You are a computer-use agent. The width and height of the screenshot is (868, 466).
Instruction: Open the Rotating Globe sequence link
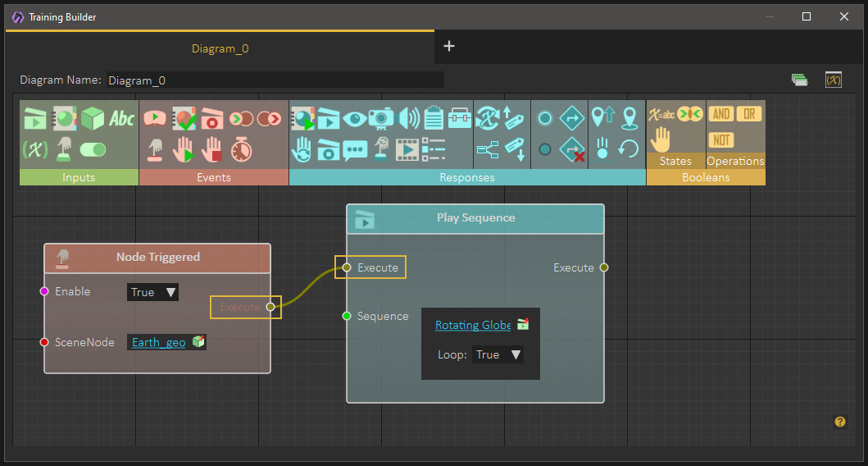[473, 325]
